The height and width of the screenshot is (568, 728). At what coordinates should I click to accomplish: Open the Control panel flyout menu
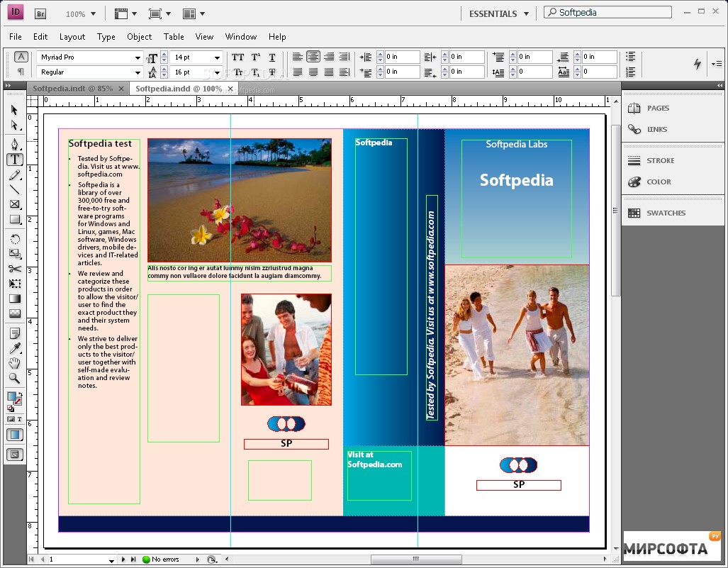[717, 64]
